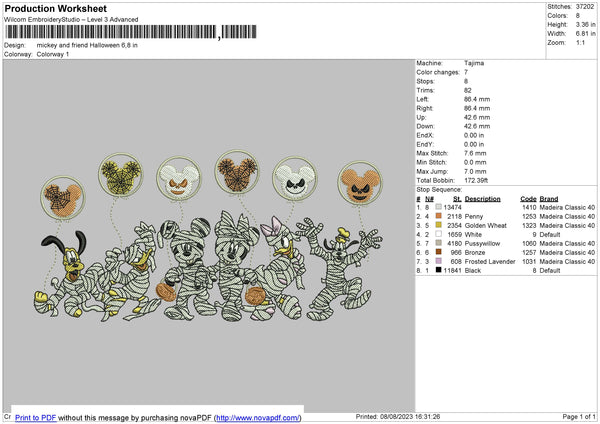Click the Frosted Lavender color swatch
This screenshot has height=424, width=600.
pos(439,261)
